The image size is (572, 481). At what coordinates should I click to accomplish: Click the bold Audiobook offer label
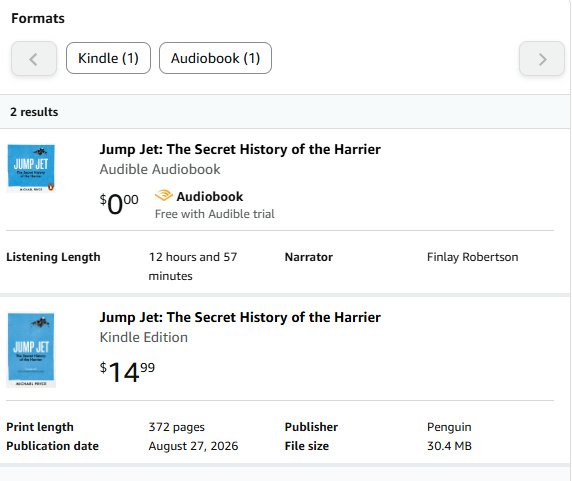(x=210, y=197)
